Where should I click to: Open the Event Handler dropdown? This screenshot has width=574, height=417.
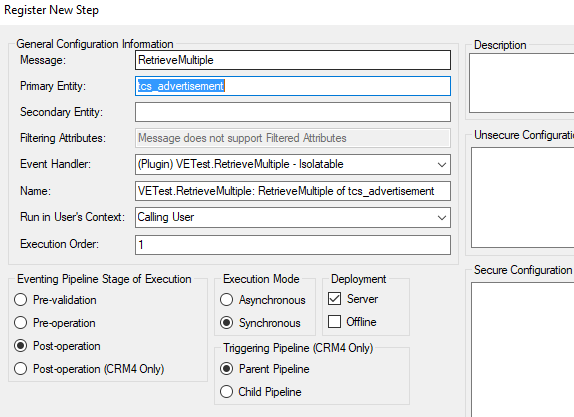click(292, 164)
